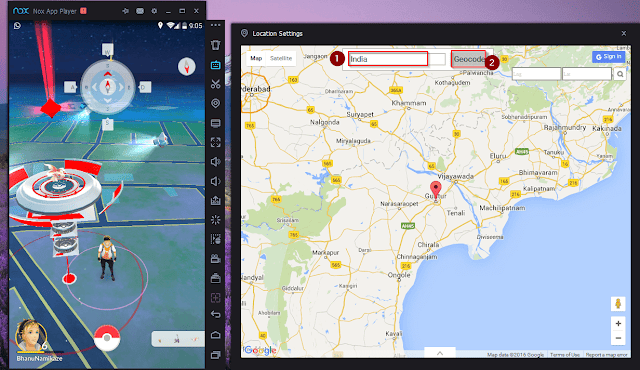
Task: Click the Lat coordinate input field
Action: [587, 74]
